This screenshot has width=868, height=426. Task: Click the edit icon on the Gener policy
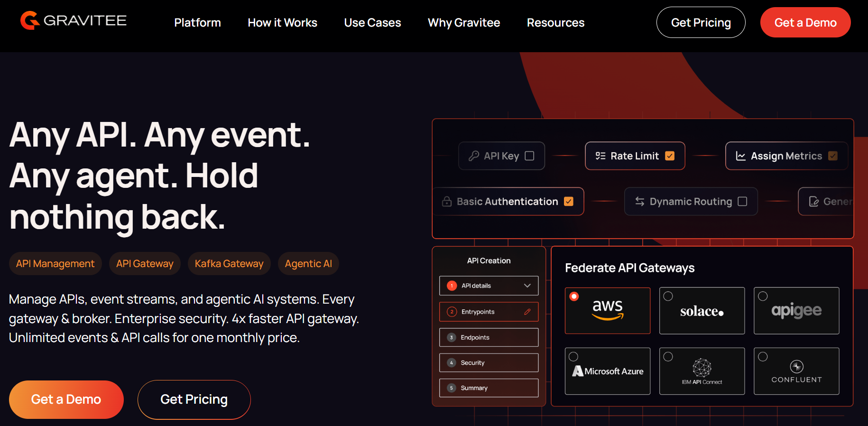[x=814, y=202]
